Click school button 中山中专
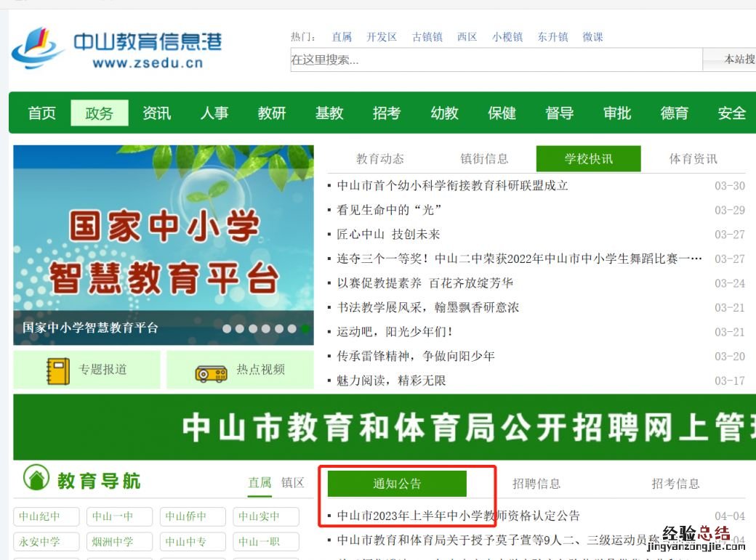The width and height of the screenshot is (756, 560). point(193,542)
